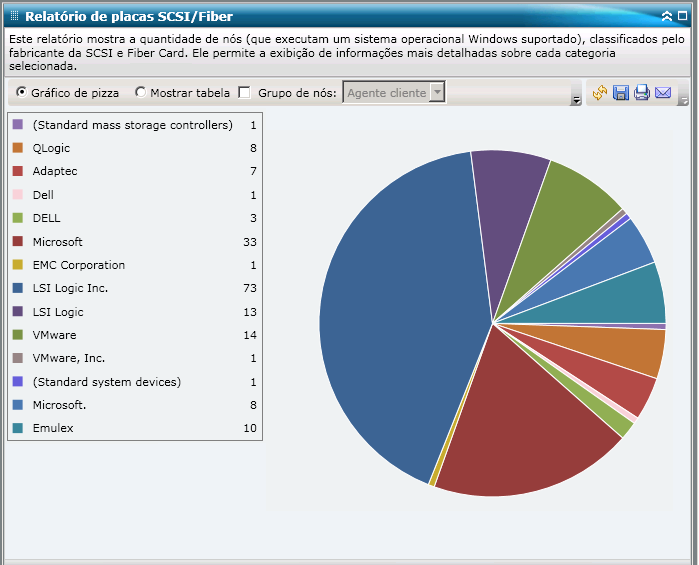Screen dimensions: 699x565
Task: Open the filter toolbar overflow arrow
Action: point(576,100)
